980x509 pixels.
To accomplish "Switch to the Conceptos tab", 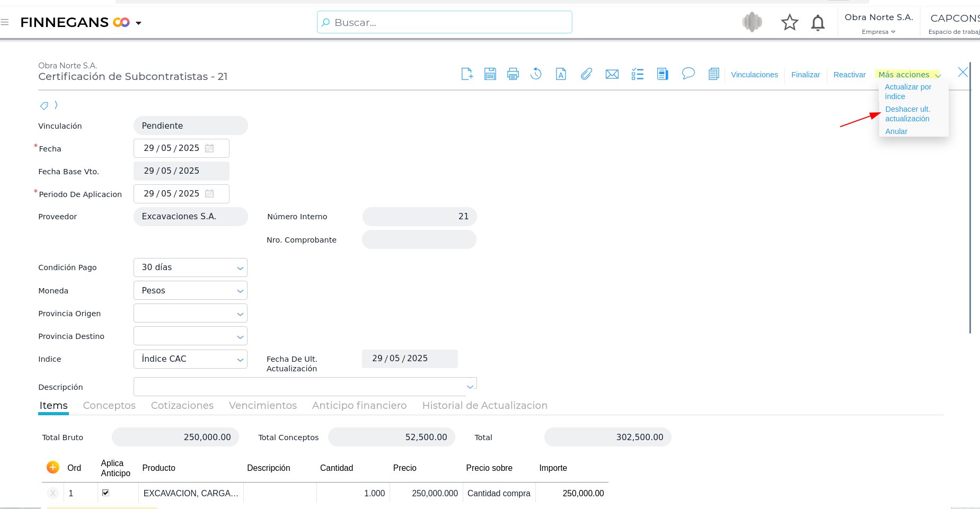I will click(x=109, y=405).
